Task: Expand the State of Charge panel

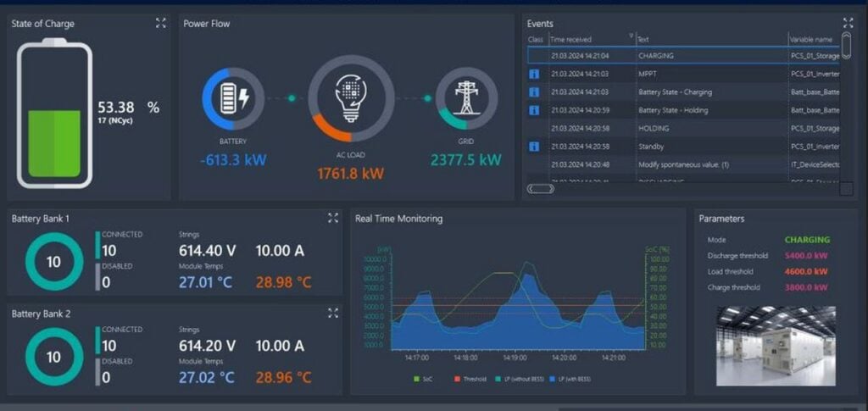Action: [160, 23]
